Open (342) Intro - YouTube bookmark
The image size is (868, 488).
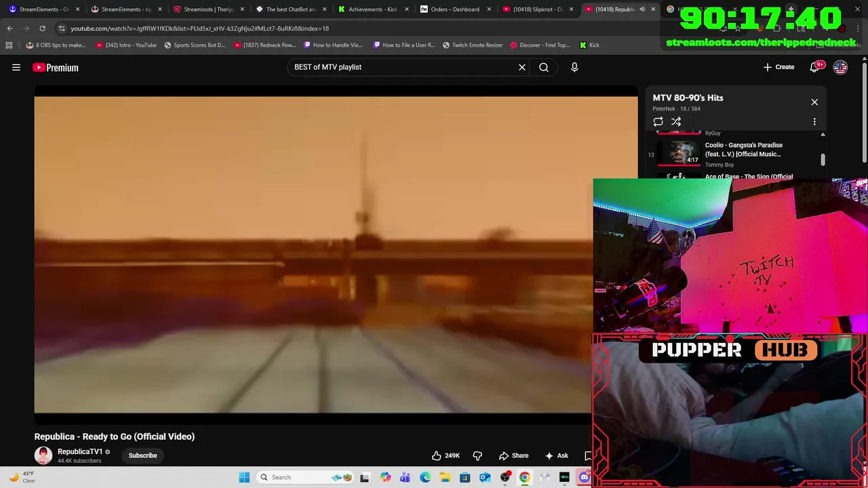click(126, 45)
